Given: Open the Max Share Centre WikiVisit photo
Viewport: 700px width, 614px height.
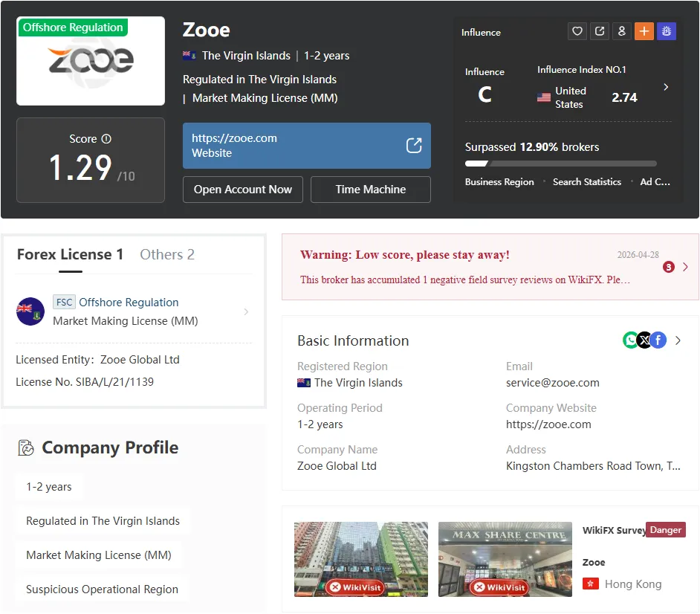Looking at the screenshot, I should click(505, 559).
